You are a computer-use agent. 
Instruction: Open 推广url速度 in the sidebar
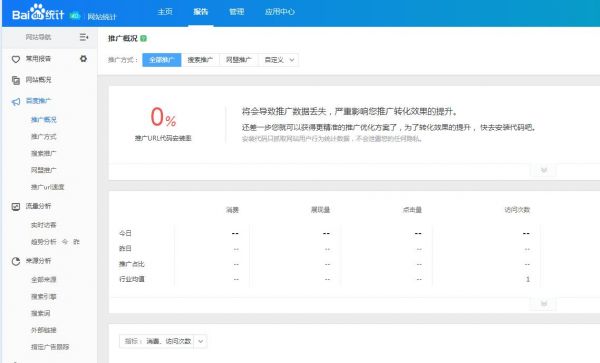click(47, 187)
